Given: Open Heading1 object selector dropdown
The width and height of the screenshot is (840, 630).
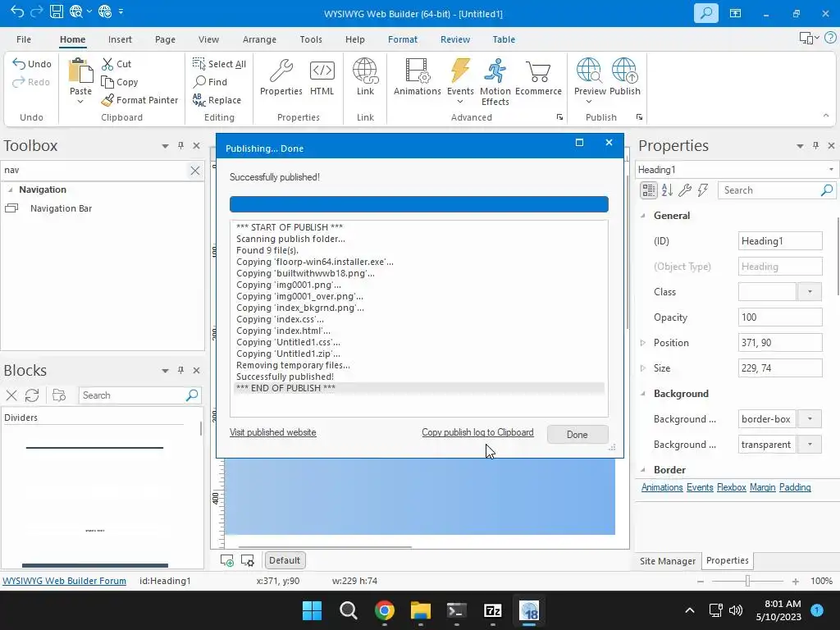Looking at the screenshot, I should (831, 170).
